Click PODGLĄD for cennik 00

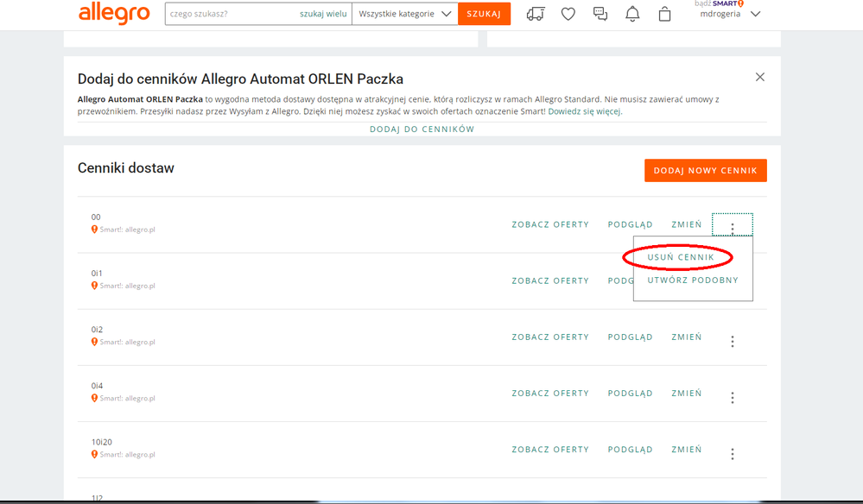pyautogui.click(x=630, y=224)
